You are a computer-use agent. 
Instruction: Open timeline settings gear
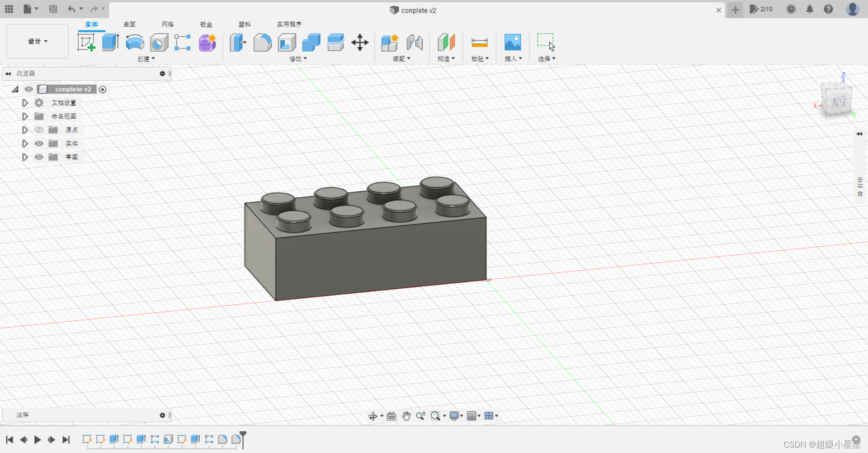(x=856, y=439)
